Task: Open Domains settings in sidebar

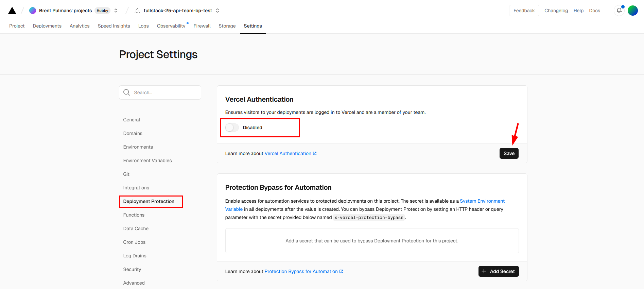Action: 133,133
